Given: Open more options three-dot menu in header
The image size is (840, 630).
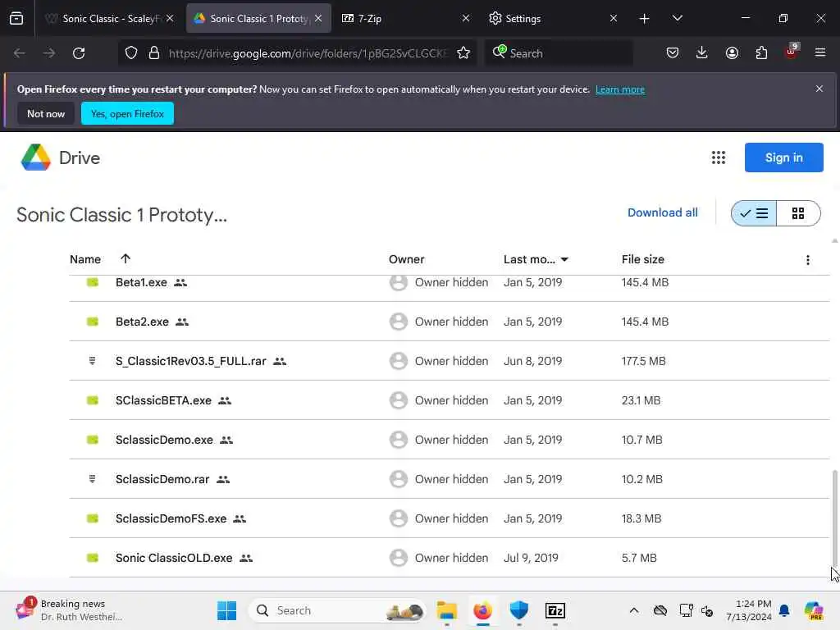Looking at the screenshot, I should [807, 260].
